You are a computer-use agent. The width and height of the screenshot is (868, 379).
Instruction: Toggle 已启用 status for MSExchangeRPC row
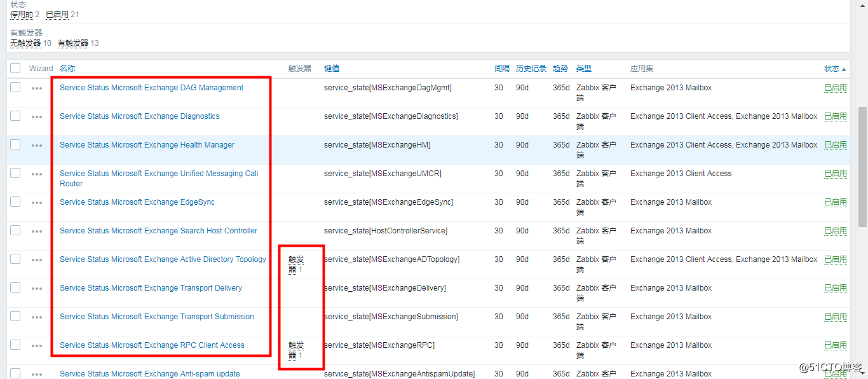836,345
